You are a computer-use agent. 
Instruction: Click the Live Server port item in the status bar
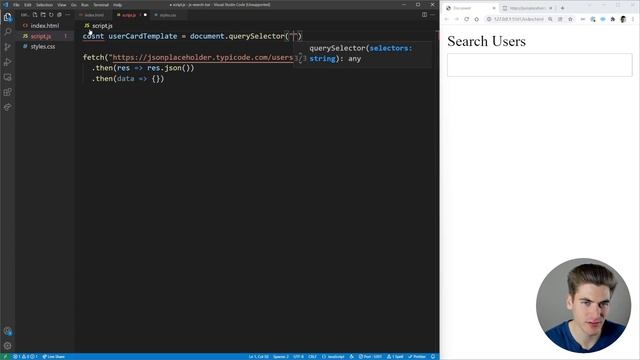(x=370, y=357)
